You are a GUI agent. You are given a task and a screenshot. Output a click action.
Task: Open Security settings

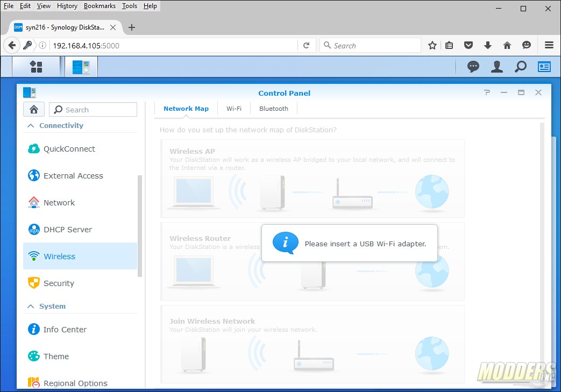coord(80,283)
